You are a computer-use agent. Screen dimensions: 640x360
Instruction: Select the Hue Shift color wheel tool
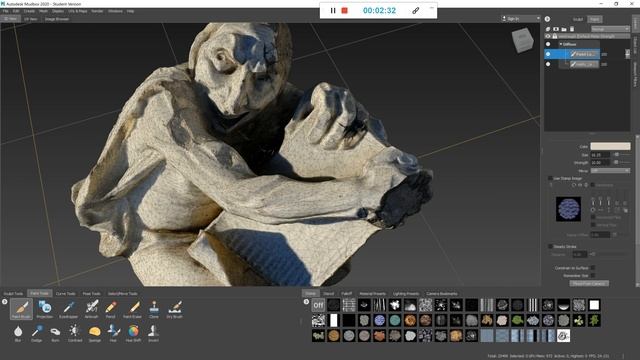click(x=133, y=332)
